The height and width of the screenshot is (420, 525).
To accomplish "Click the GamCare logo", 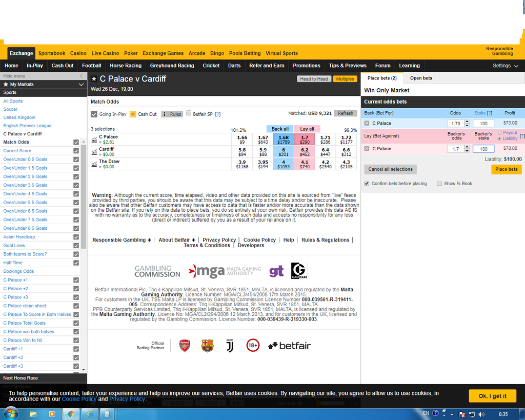I will (x=299, y=271).
